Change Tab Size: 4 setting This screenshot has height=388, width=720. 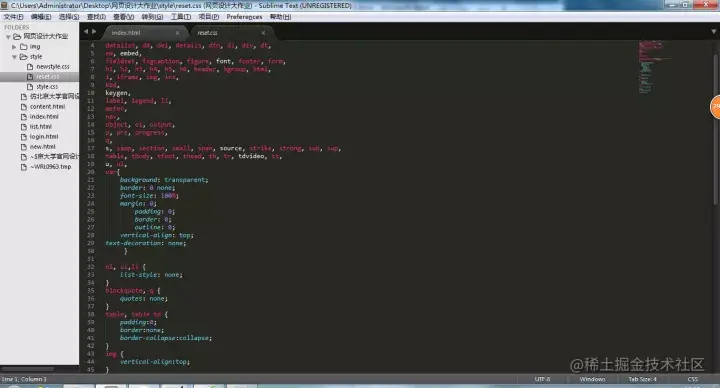pyautogui.click(x=642, y=379)
